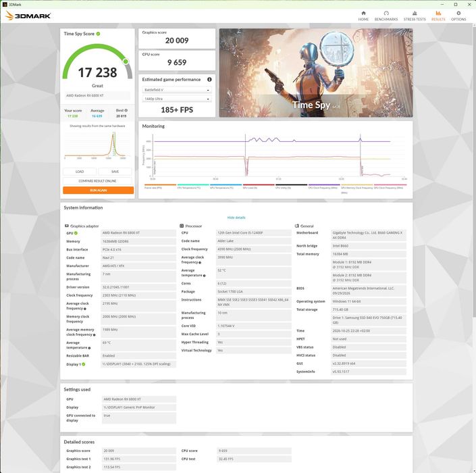Click the Graphics test 2 113.54 FPS value
This screenshot has width=476, height=473.
point(138,467)
